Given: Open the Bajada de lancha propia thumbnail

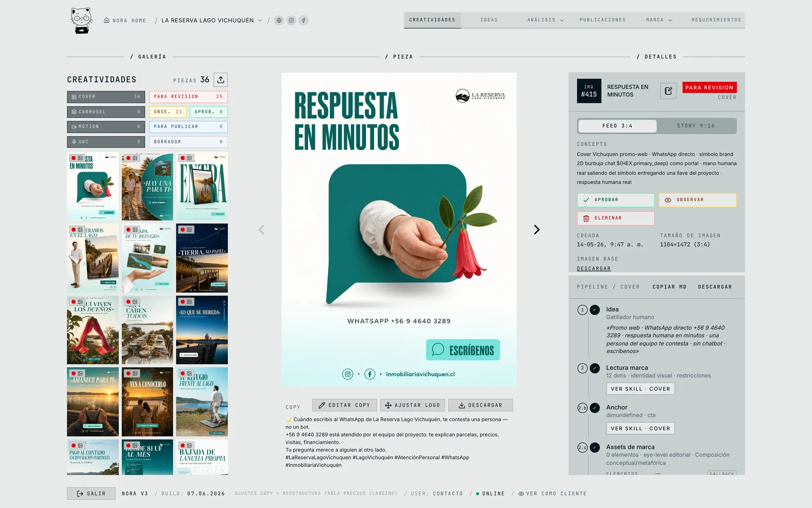Looking at the screenshot, I should (202, 457).
